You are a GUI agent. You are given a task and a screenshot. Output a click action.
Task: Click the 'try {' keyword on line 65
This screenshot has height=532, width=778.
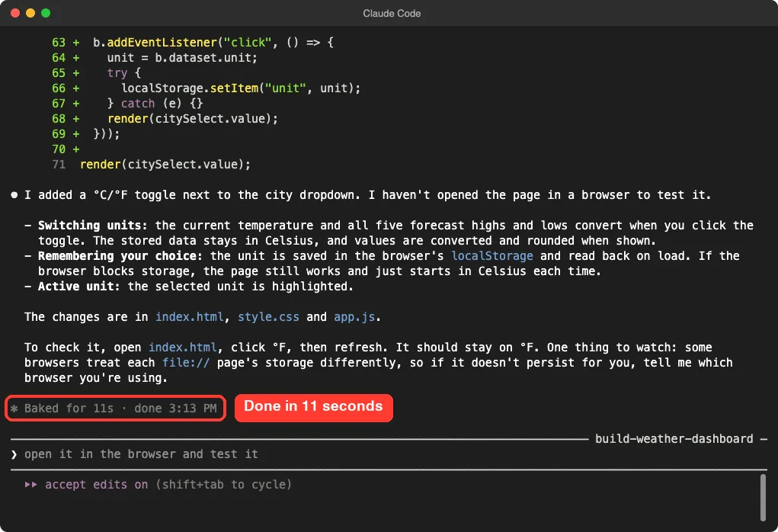point(124,73)
